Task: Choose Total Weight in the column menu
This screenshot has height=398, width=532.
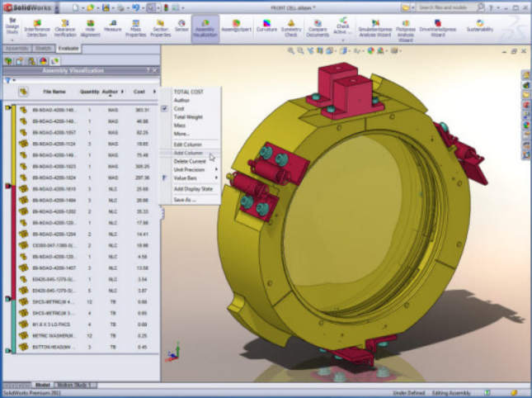Action: 188,117
